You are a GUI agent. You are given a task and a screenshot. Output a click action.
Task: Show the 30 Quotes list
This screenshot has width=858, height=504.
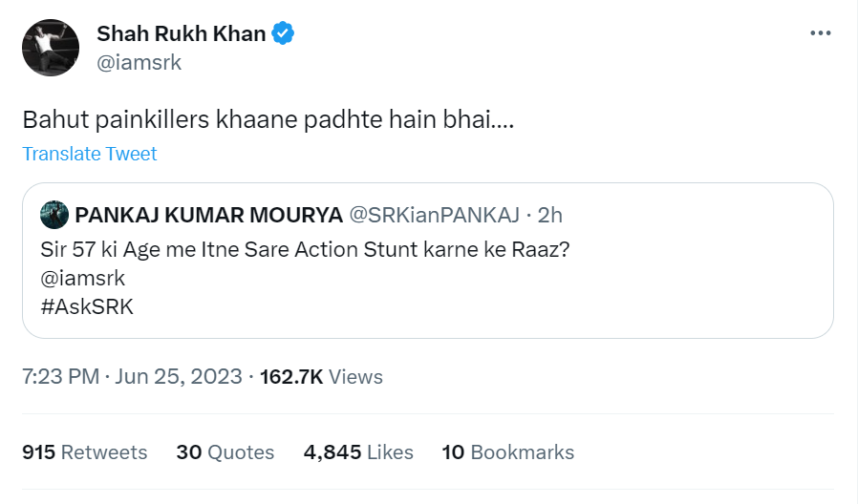click(x=225, y=451)
